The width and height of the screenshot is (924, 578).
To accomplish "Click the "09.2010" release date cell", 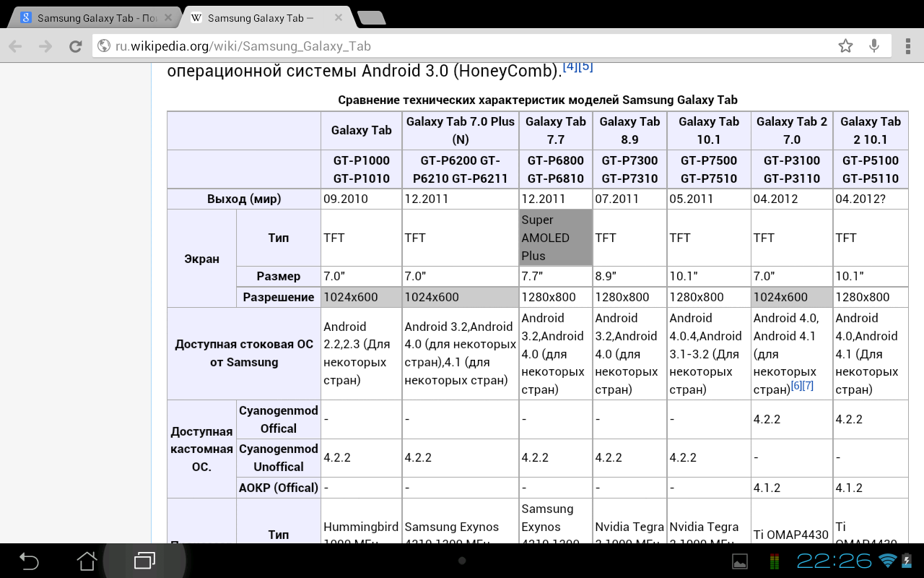I will (362, 199).
